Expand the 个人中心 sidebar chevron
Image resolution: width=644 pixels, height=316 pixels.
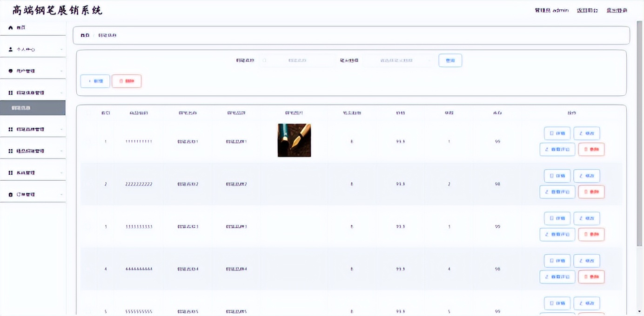pyautogui.click(x=61, y=50)
